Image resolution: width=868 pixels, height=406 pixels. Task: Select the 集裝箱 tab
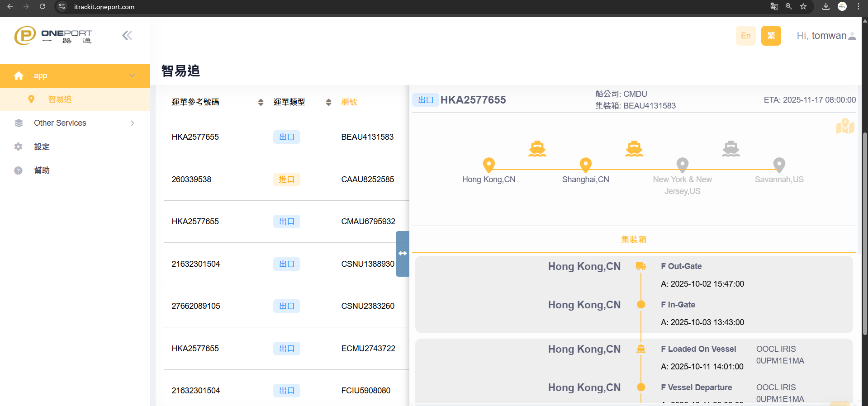tap(633, 240)
